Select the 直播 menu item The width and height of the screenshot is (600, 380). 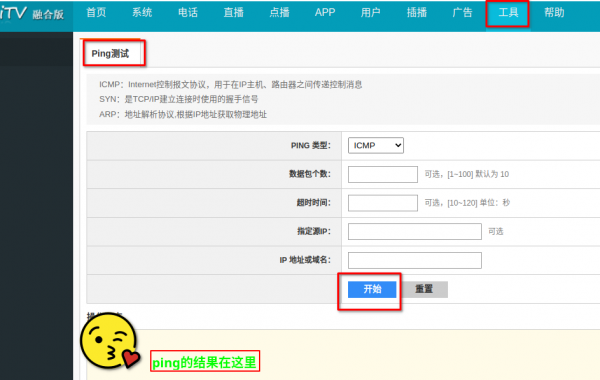(x=233, y=13)
